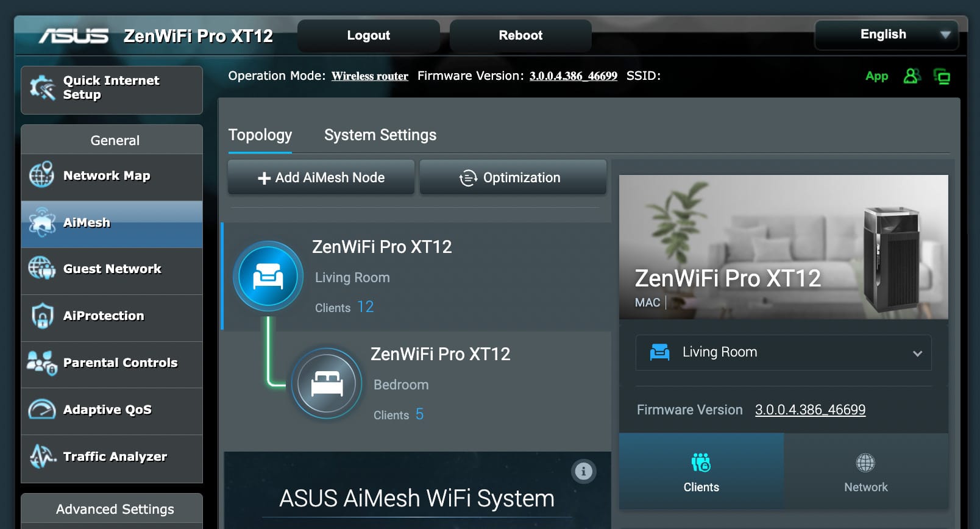Click the green network devices icon

(942, 77)
